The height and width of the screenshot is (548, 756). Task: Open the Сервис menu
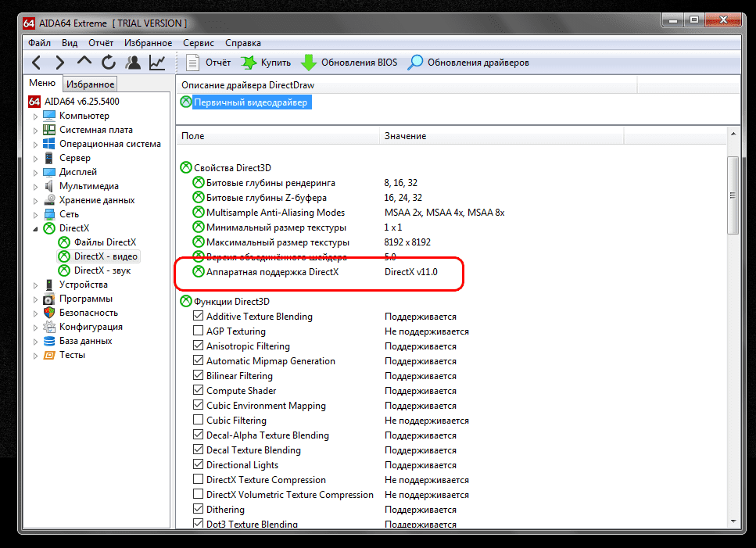(198, 43)
